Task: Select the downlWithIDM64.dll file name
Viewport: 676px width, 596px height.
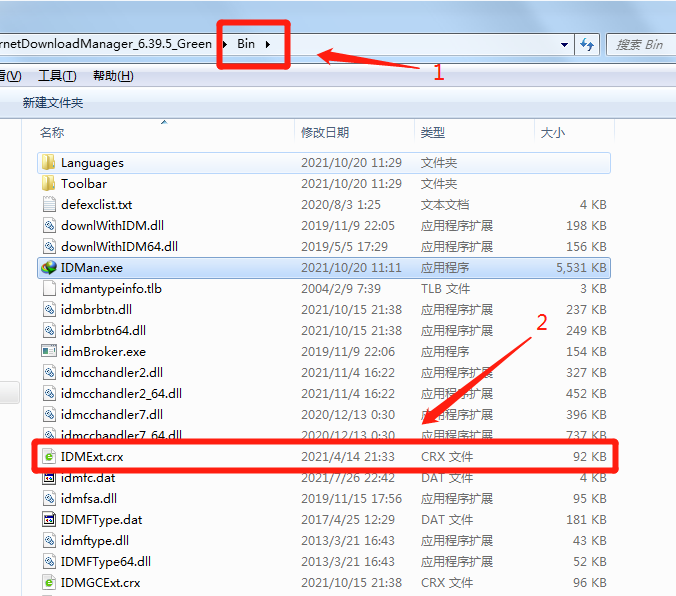Action: (119, 247)
